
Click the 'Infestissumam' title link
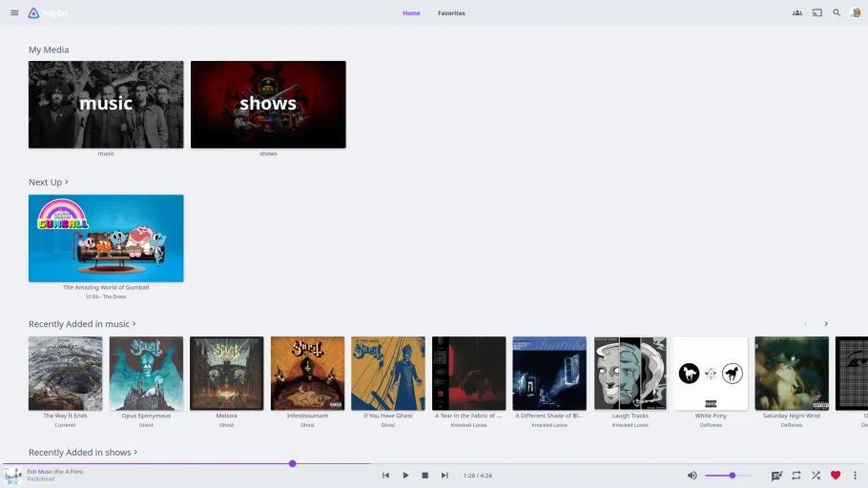(307, 416)
